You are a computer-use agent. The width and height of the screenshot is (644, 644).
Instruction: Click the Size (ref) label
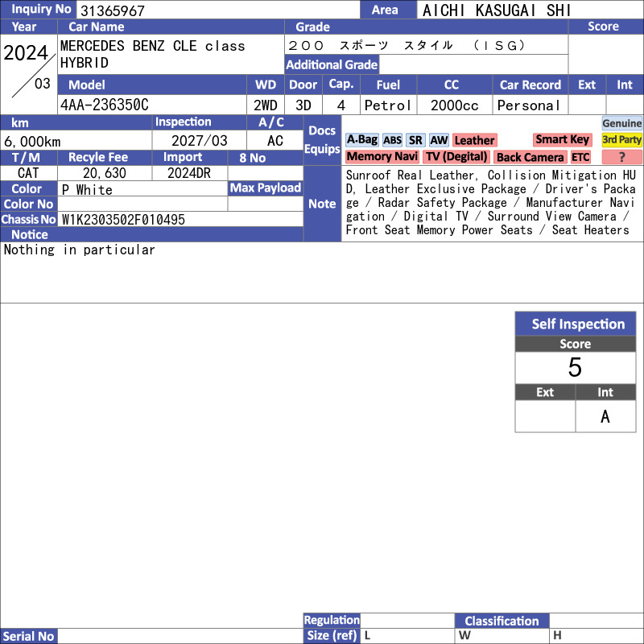tap(332, 635)
